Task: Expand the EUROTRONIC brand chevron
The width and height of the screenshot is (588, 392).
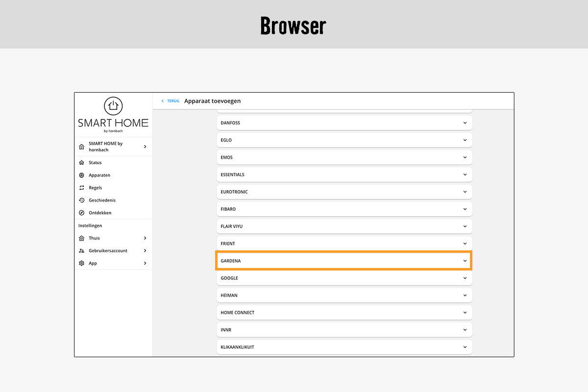Action: tap(465, 192)
